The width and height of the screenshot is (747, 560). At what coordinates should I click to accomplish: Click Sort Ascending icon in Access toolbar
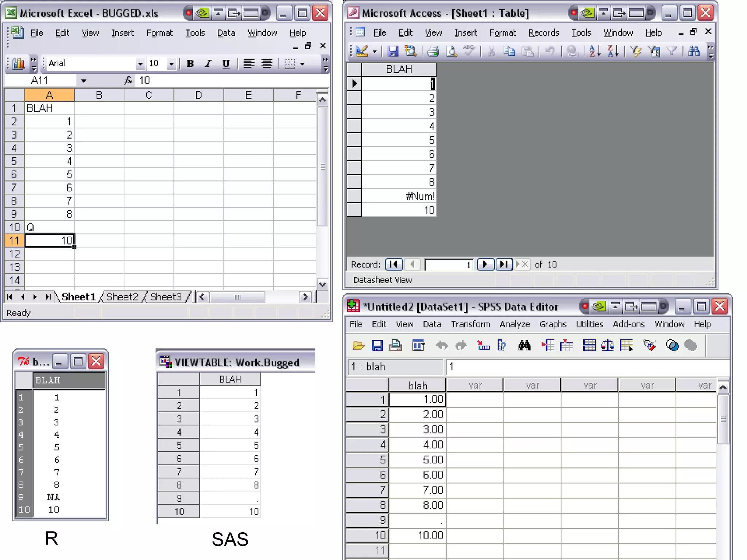[595, 51]
